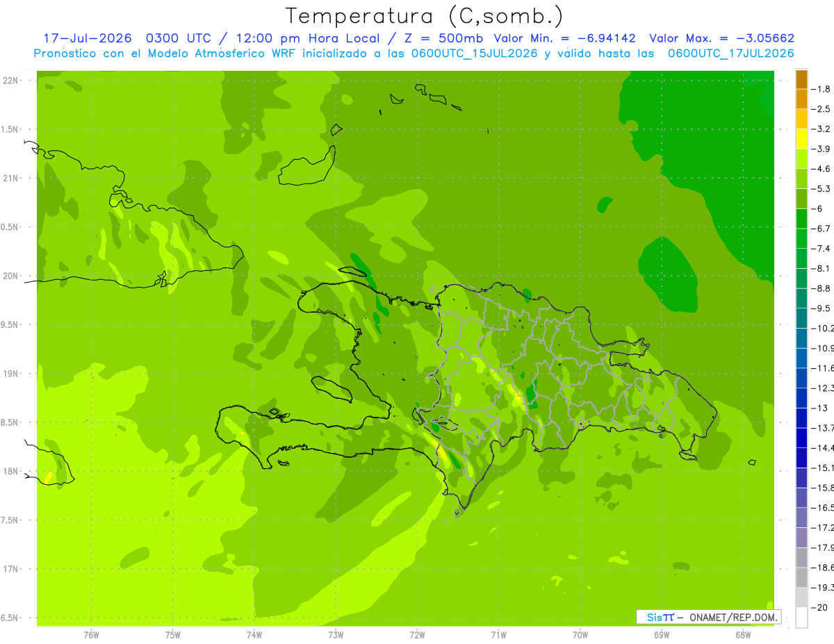
Task: Click the date '17-Jul-2026' in the header
Action: tap(87, 38)
